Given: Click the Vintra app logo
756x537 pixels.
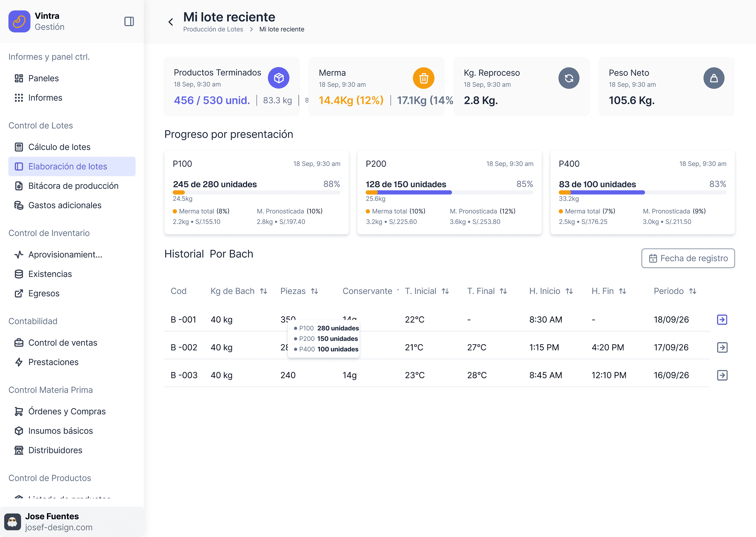Looking at the screenshot, I should click(19, 22).
